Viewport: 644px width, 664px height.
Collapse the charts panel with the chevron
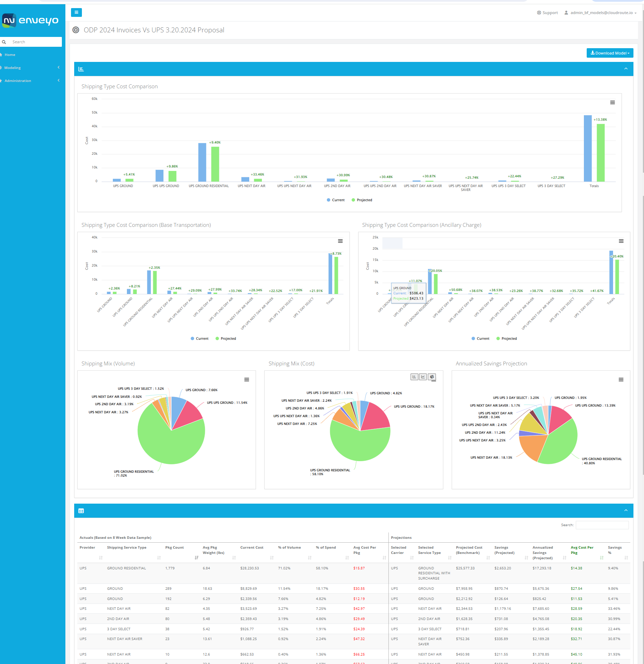(x=626, y=69)
